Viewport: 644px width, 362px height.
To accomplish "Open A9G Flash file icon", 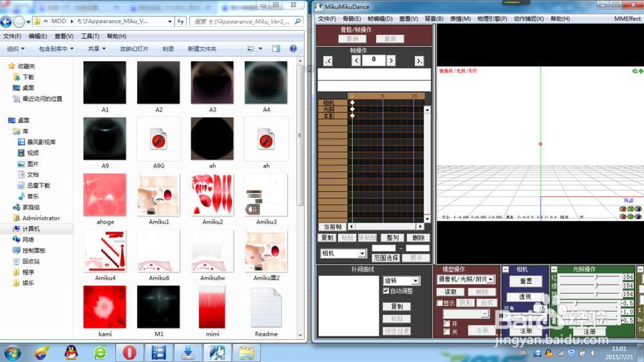I will pyautogui.click(x=158, y=139).
